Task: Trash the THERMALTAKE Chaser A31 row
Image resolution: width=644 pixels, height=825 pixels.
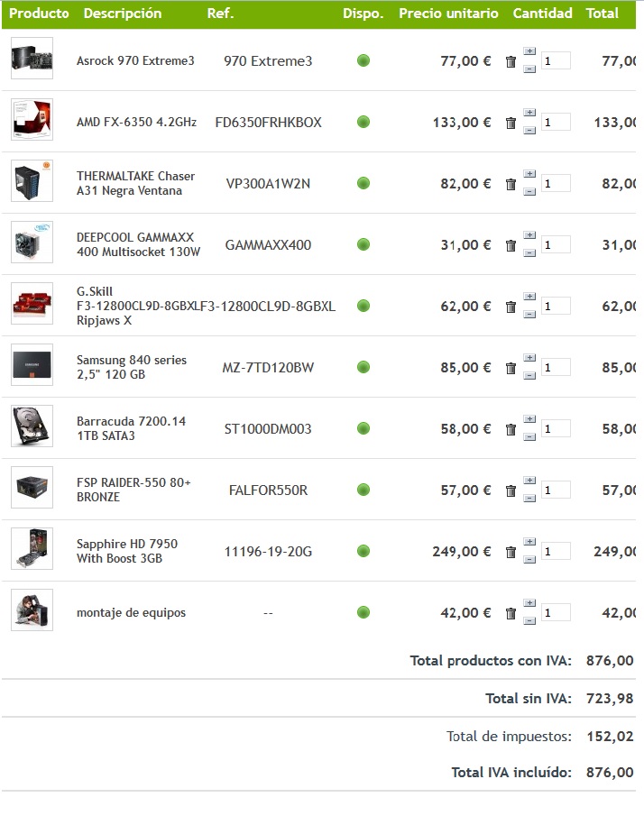Action: point(511,184)
